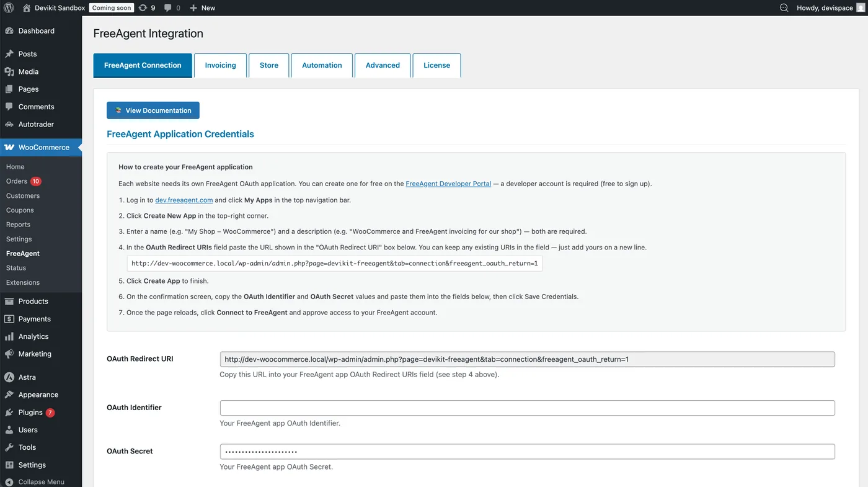
Task: Open Customers in WooCommerce submenu
Action: tap(23, 196)
